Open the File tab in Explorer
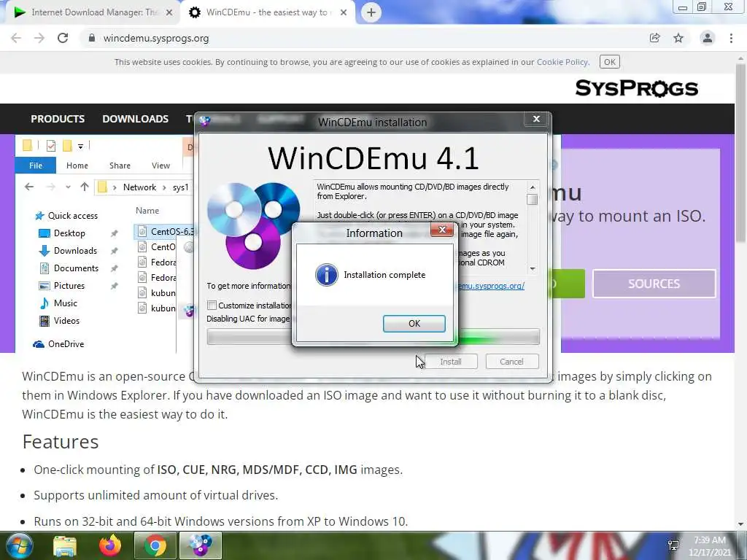This screenshot has height=560, width=747. (x=36, y=166)
